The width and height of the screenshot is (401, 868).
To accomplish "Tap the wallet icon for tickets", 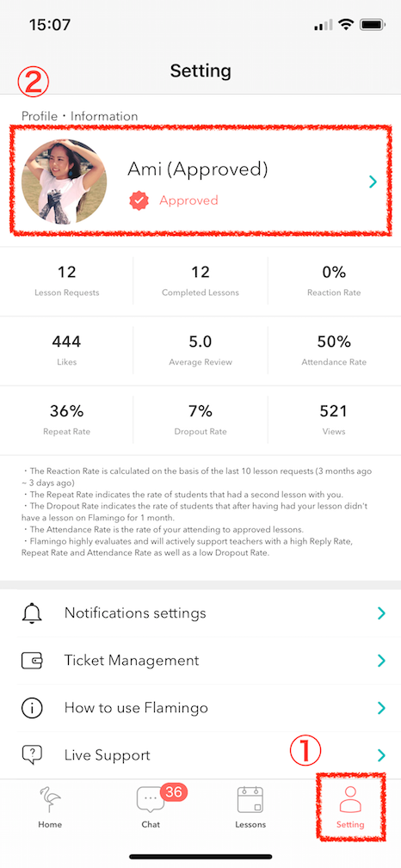I will pos(32,661).
